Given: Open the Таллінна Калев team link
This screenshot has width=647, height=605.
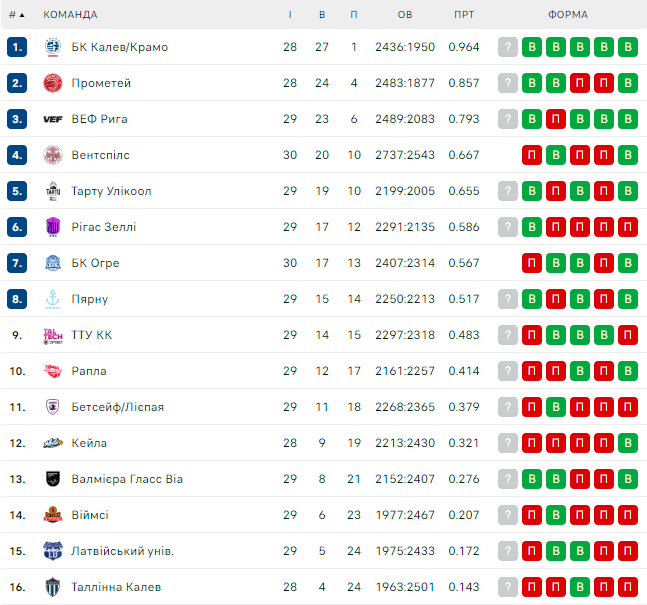Looking at the screenshot, I should point(116,587).
